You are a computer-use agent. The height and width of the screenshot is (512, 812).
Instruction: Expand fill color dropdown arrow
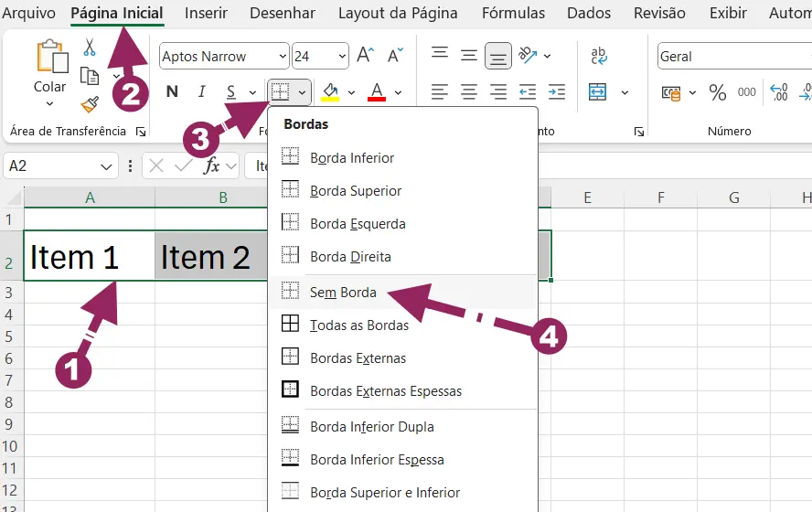tap(352, 92)
